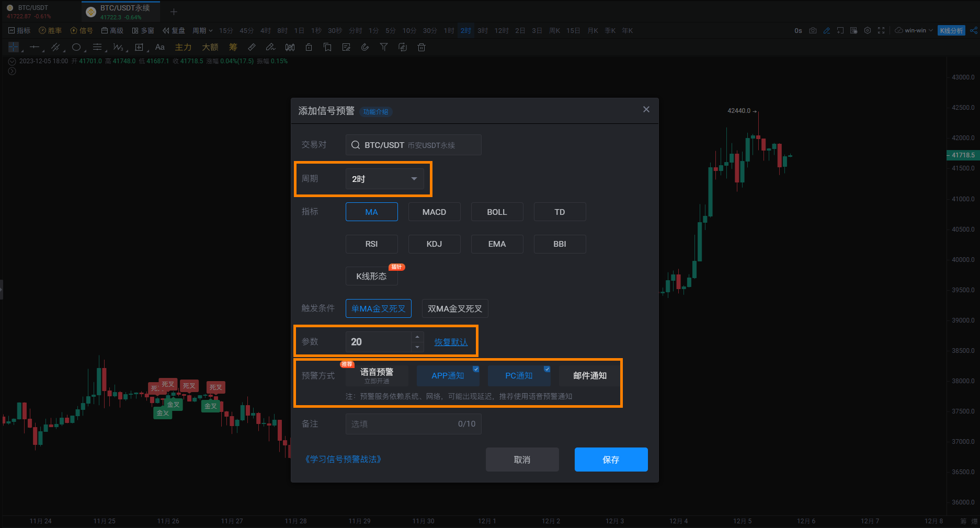The width and height of the screenshot is (980, 528).
Task: Select the Aa text annotation tool
Action: (x=160, y=47)
